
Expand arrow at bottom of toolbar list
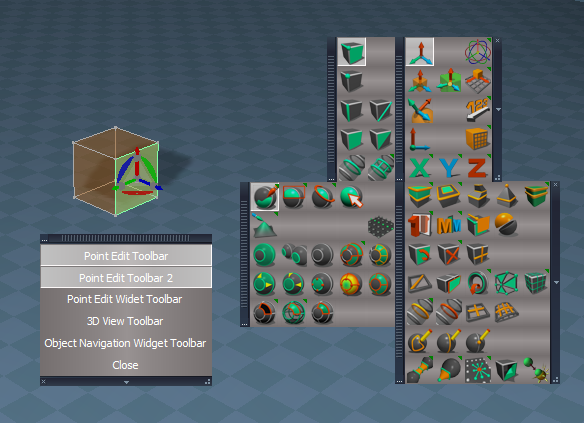(126, 382)
